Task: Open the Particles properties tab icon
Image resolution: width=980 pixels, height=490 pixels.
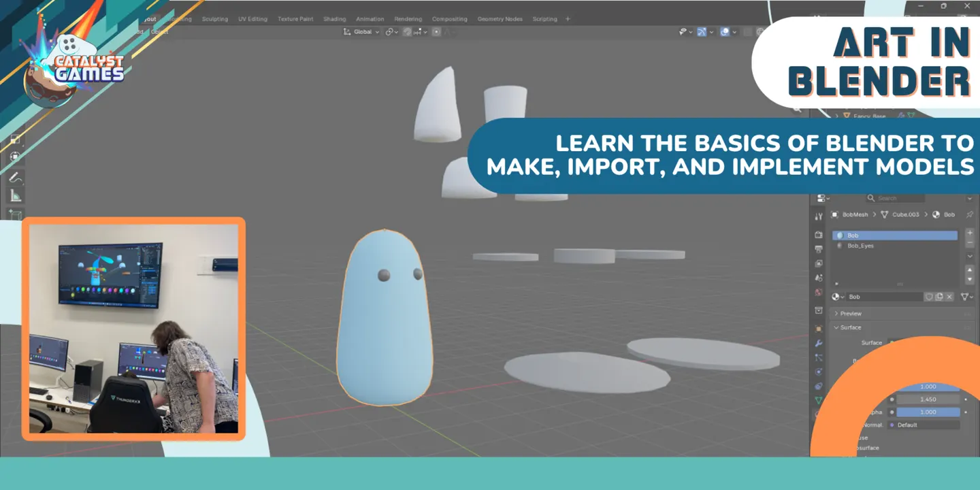Action: (819, 357)
